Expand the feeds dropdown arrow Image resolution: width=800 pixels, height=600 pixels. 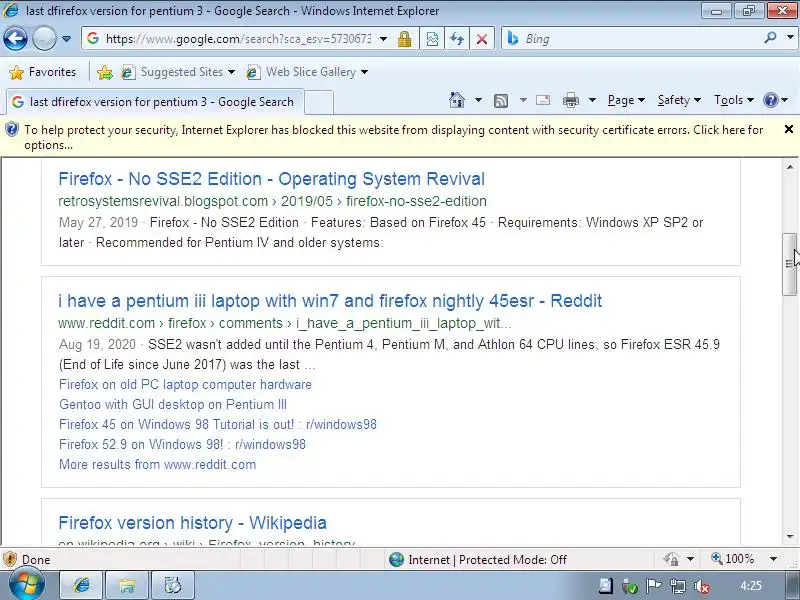tap(523, 100)
